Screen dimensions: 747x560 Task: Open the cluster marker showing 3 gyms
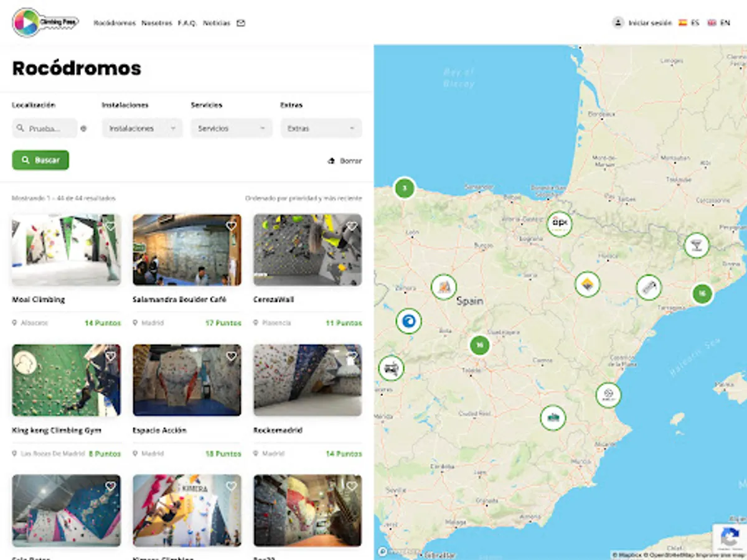point(405,187)
